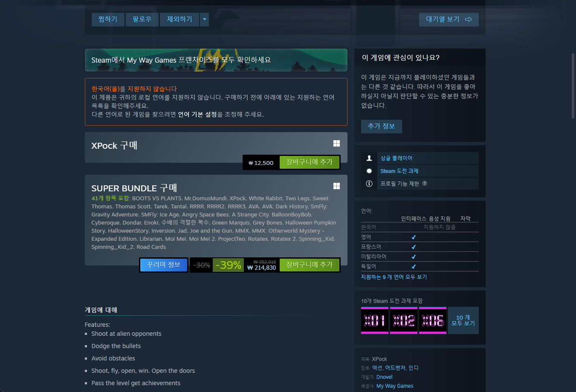
Task: Click the 독일어 language row
Action: pyautogui.click(x=420, y=266)
